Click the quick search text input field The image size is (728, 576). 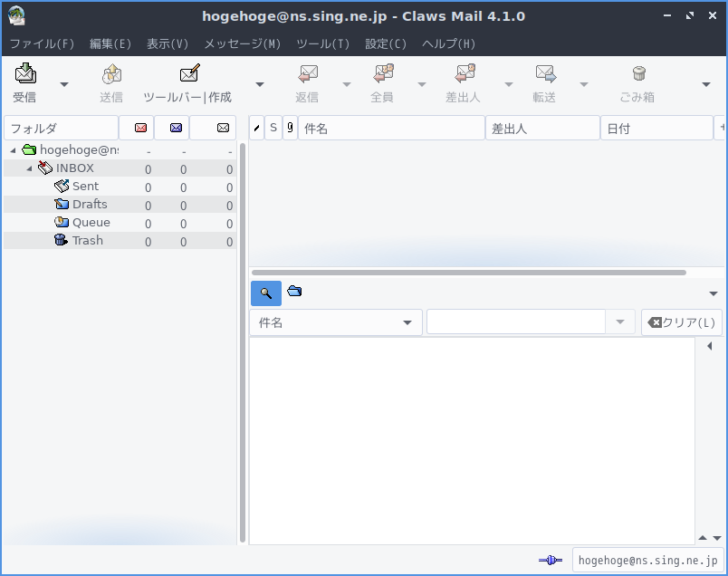pos(516,322)
